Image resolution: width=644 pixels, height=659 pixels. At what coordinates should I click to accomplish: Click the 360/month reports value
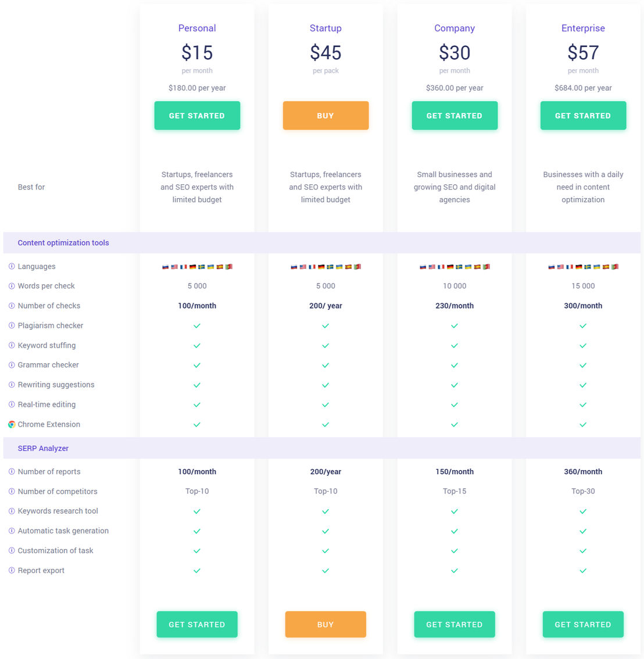click(583, 471)
